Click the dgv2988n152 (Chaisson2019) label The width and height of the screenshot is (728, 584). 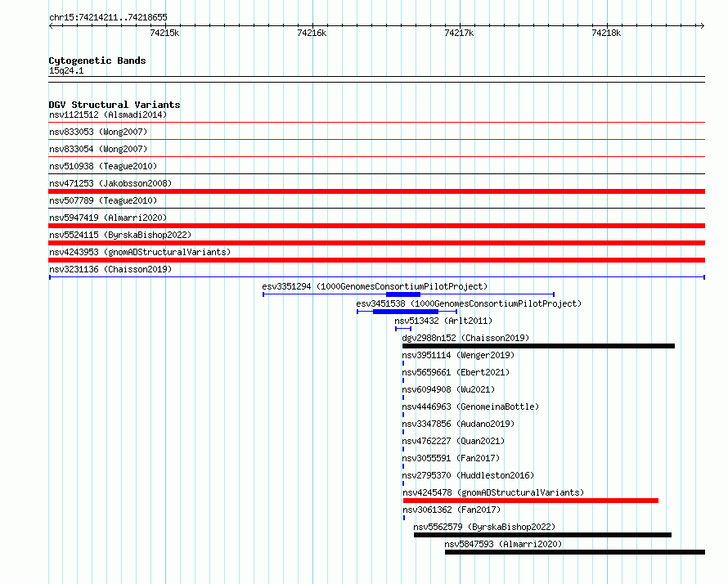coord(465,338)
